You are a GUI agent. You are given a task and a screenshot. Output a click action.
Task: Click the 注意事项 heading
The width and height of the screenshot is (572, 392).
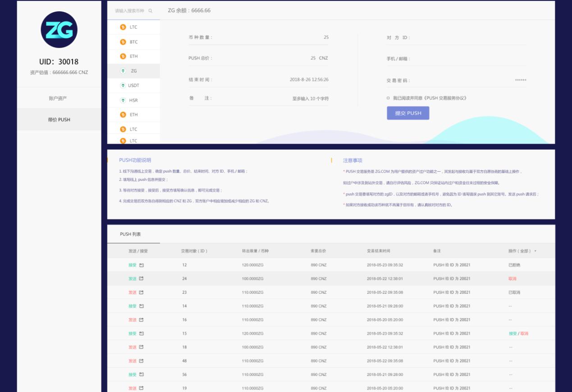352,160
